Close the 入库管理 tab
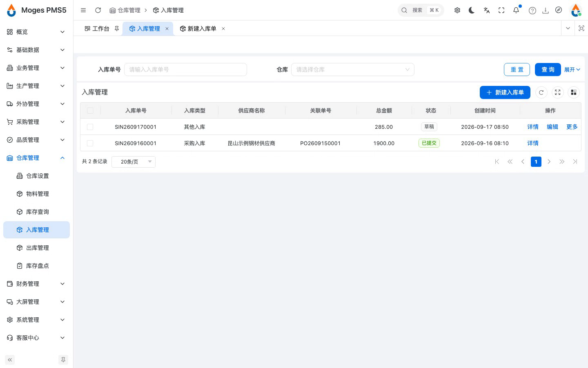588x368 pixels. pos(167,29)
